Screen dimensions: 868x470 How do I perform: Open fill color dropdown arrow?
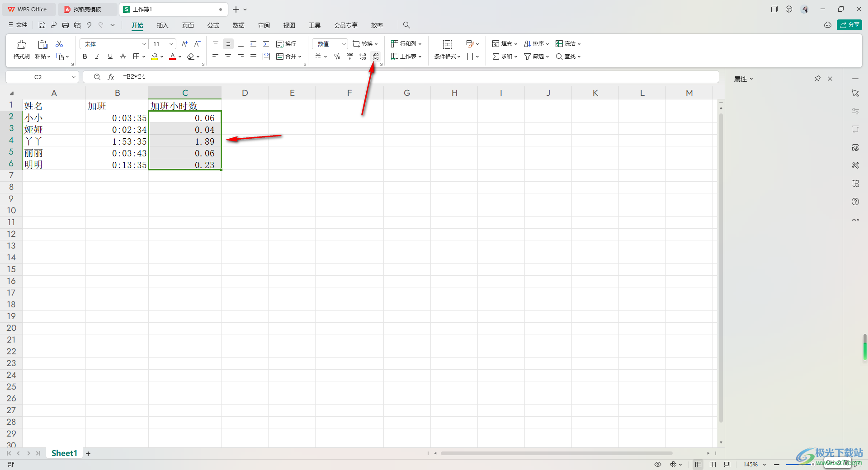[x=162, y=57]
